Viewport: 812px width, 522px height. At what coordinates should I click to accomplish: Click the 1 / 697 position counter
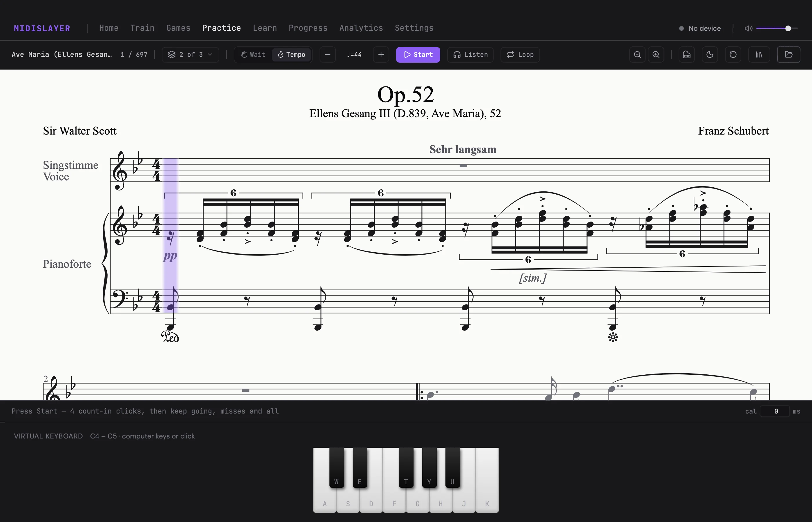click(x=134, y=55)
